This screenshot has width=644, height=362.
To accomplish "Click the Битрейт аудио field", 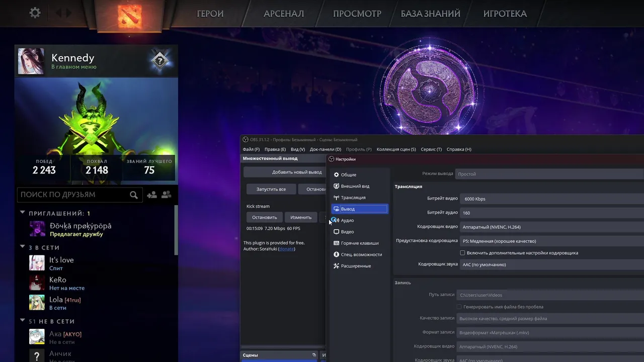I will click(x=552, y=213).
